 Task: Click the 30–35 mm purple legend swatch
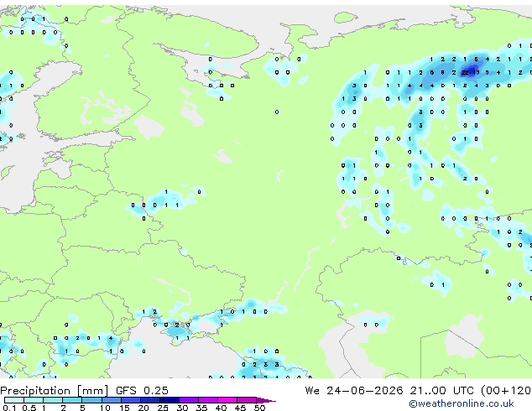[x=188, y=400]
